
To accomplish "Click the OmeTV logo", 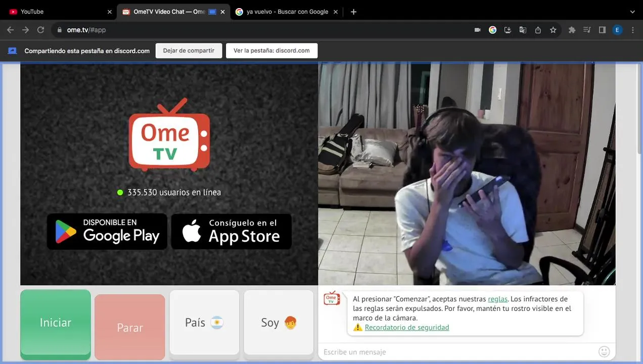I will (169, 135).
